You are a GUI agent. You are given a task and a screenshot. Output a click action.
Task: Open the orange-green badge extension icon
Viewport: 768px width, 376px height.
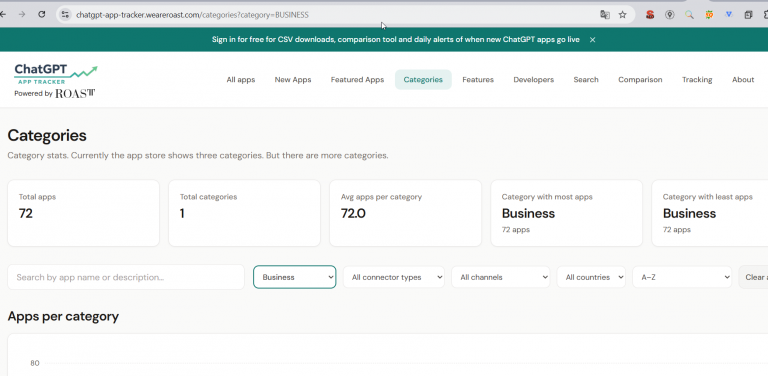point(709,15)
